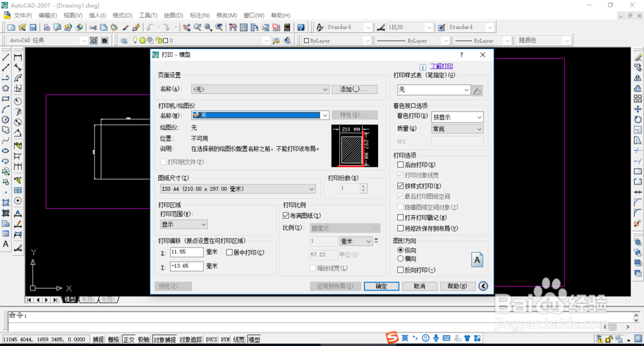Select the Radius dimension tool
Image resolution: width=644 pixels, height=346 pixels.
point(18,101)
